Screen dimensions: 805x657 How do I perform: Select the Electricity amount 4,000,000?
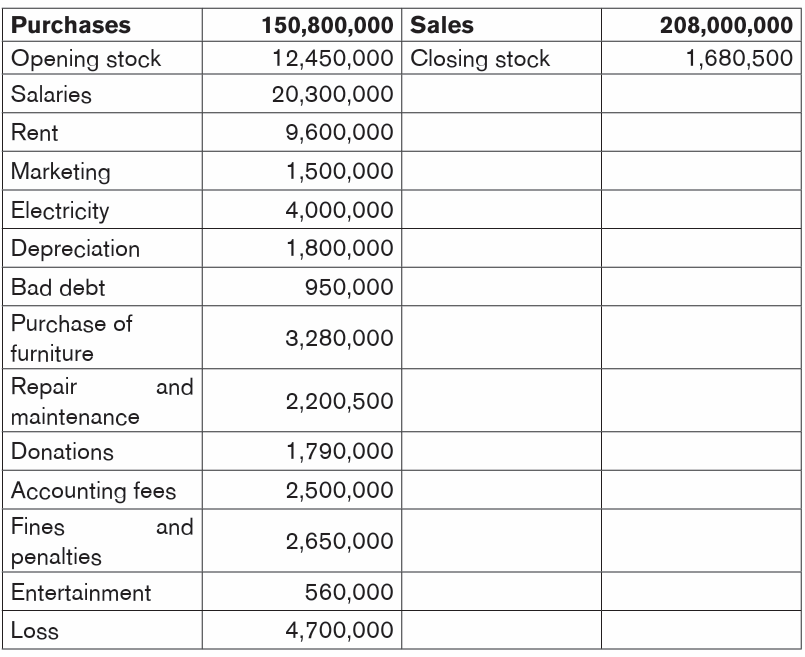click(339, 210)
